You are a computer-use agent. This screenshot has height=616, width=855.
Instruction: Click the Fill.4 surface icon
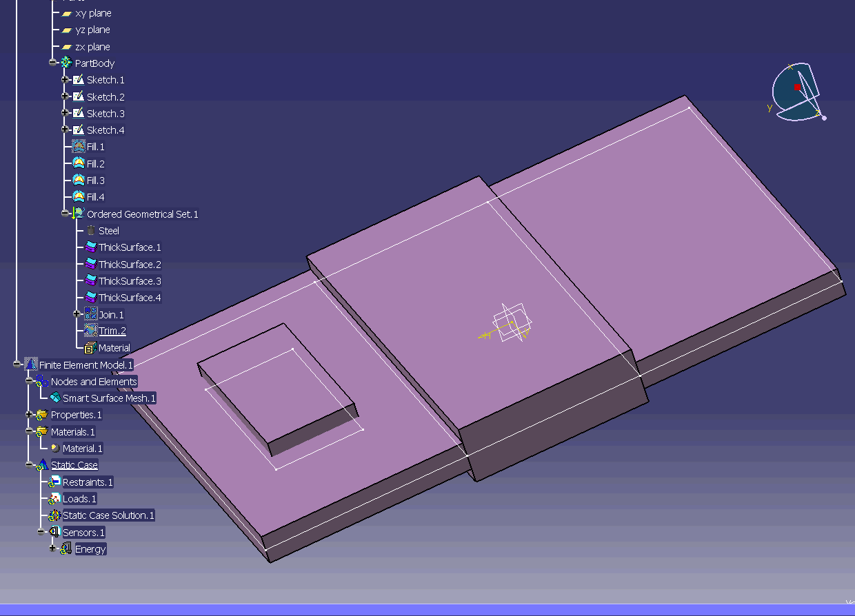[x=79, y=197]
